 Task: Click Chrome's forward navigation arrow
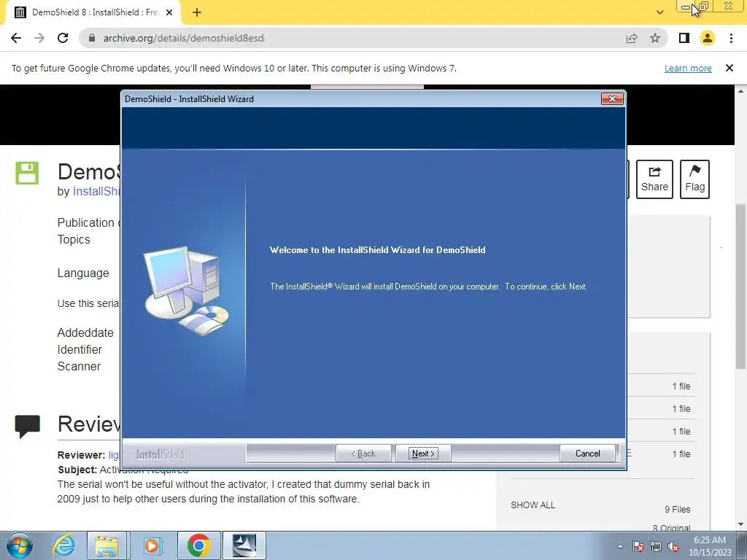(x=39, y=38)
